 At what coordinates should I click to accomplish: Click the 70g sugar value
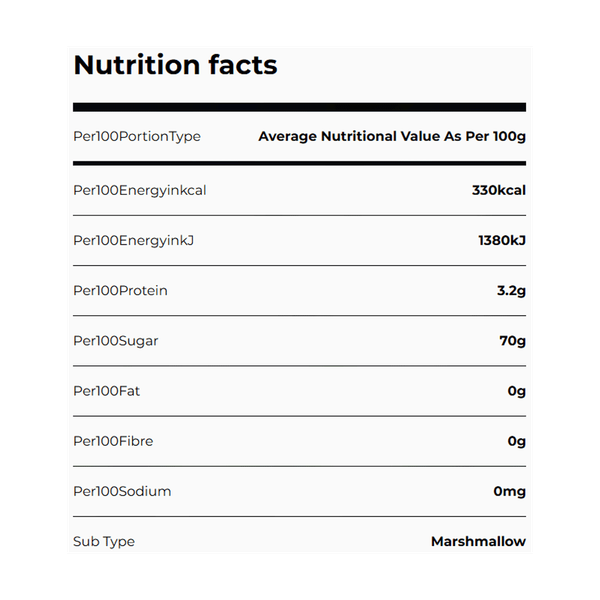512,341
